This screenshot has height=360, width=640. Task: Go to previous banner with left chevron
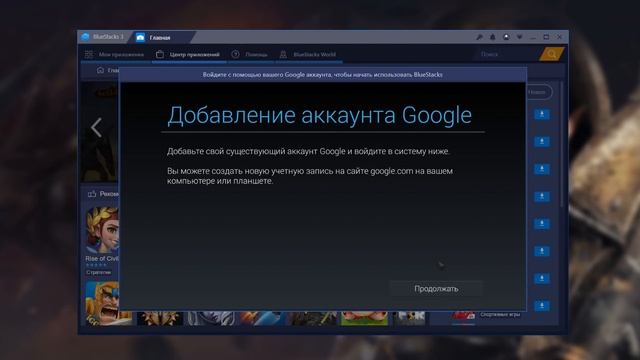[96, 127]
